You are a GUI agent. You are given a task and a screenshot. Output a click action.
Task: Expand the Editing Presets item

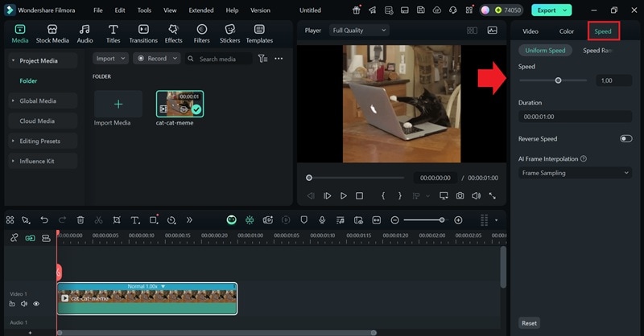point(13,141)
